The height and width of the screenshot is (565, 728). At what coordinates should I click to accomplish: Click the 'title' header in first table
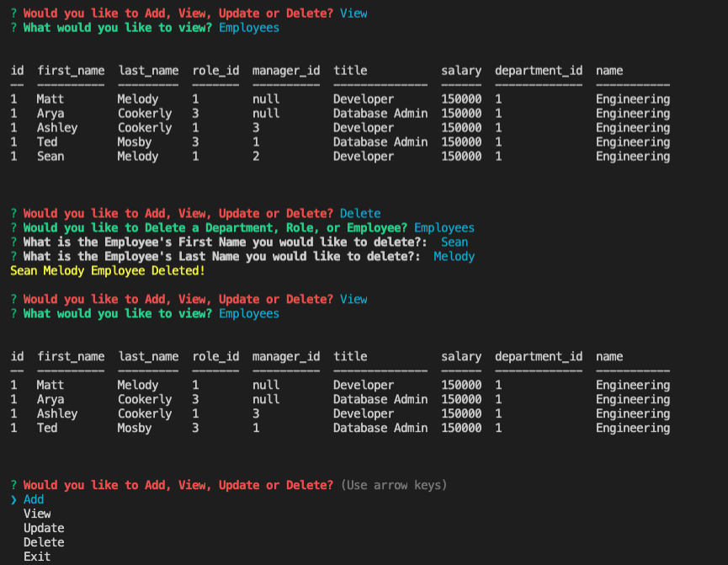coord(351,71)
